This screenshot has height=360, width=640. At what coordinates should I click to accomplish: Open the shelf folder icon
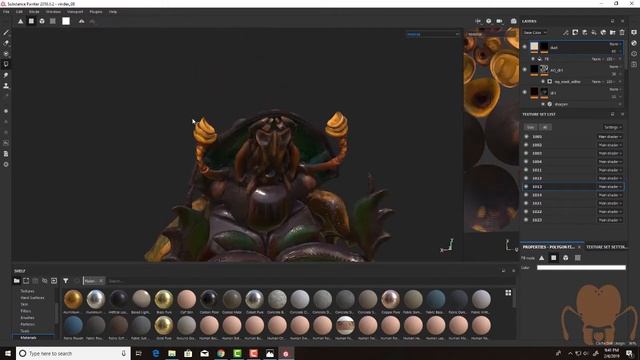[x=16, y=281]
